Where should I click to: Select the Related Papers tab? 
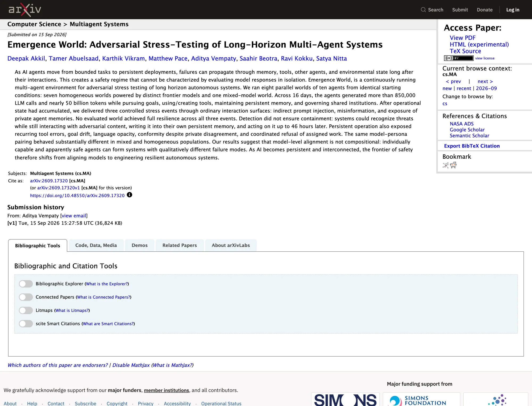click(180, 245)
